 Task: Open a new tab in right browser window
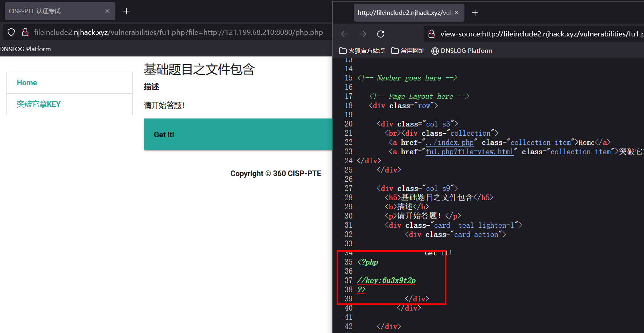475,13
